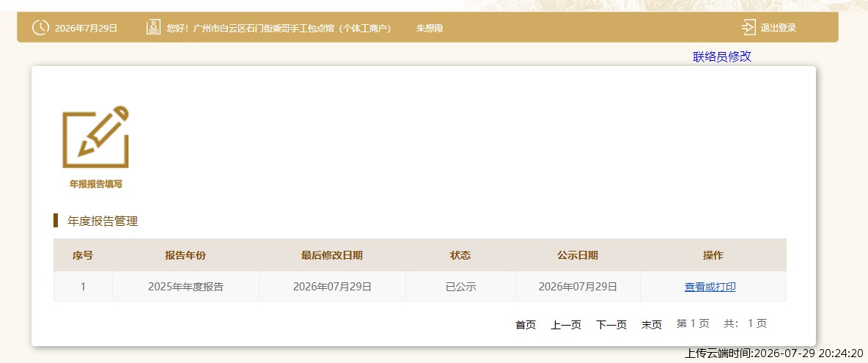
Task: Click the business name 广州市白云区石门街乘哥手工包点馆
Action: pos(263,28)
